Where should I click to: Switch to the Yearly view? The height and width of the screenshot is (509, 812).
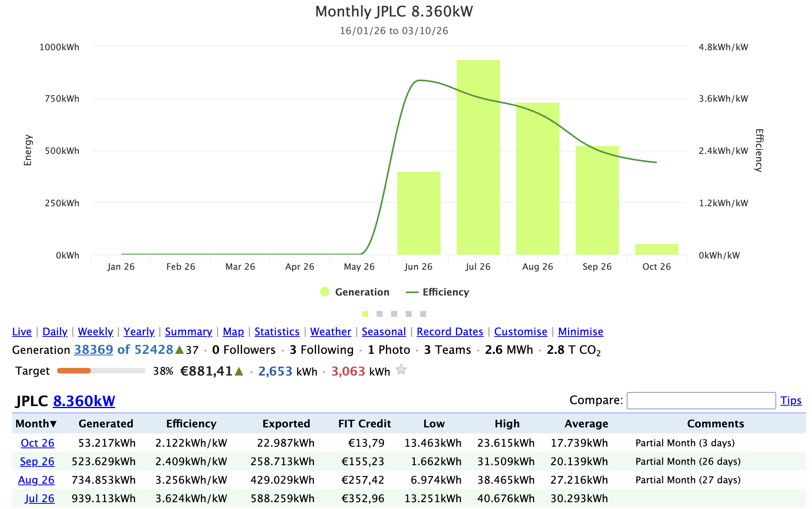[x=139, y=332]
